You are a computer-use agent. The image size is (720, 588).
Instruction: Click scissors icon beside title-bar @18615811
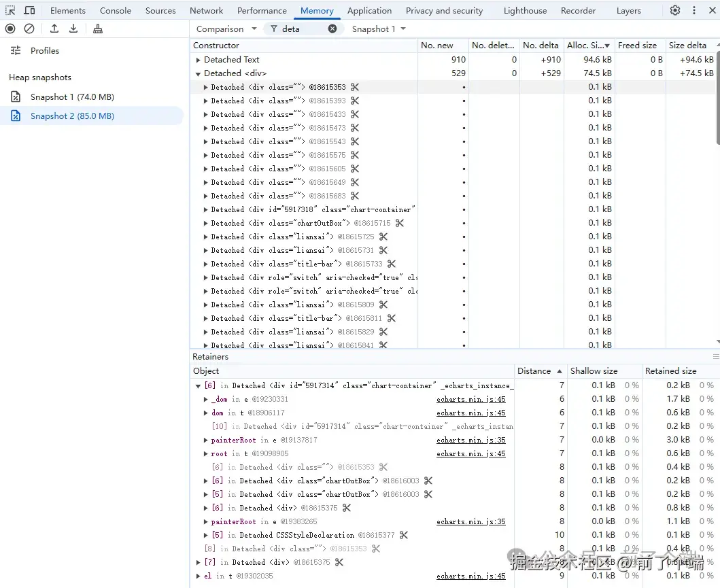click(391, 318)
